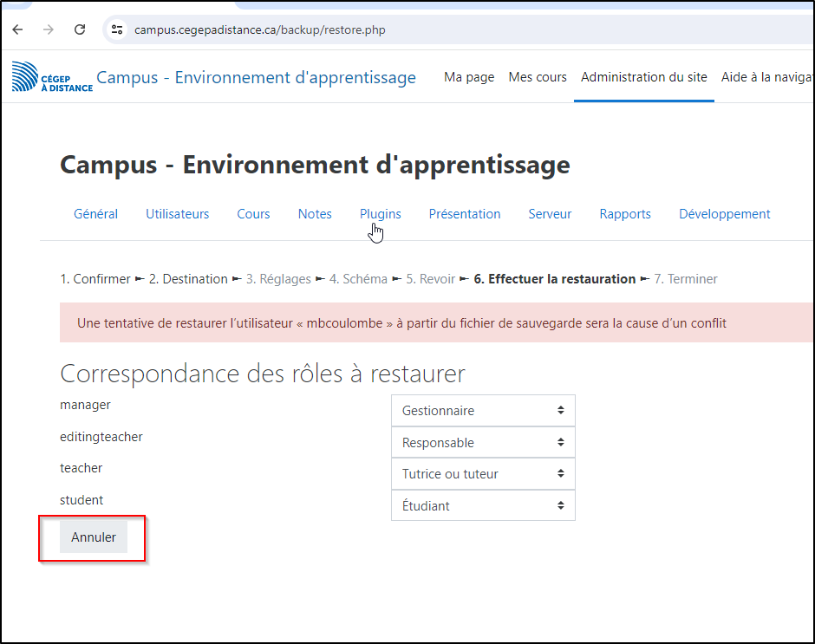Open the manager role Gestionnaire dropdown
Image resolution: width=815 pixels, height=644 pixels.
click(483, 411)
